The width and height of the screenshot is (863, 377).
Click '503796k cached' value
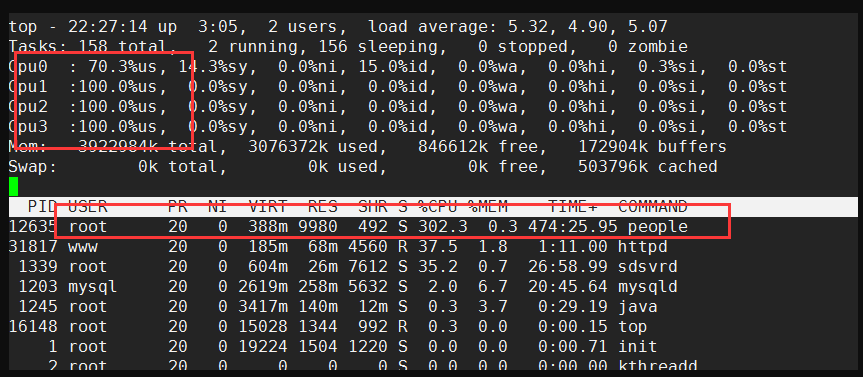(x=647, y=167)
